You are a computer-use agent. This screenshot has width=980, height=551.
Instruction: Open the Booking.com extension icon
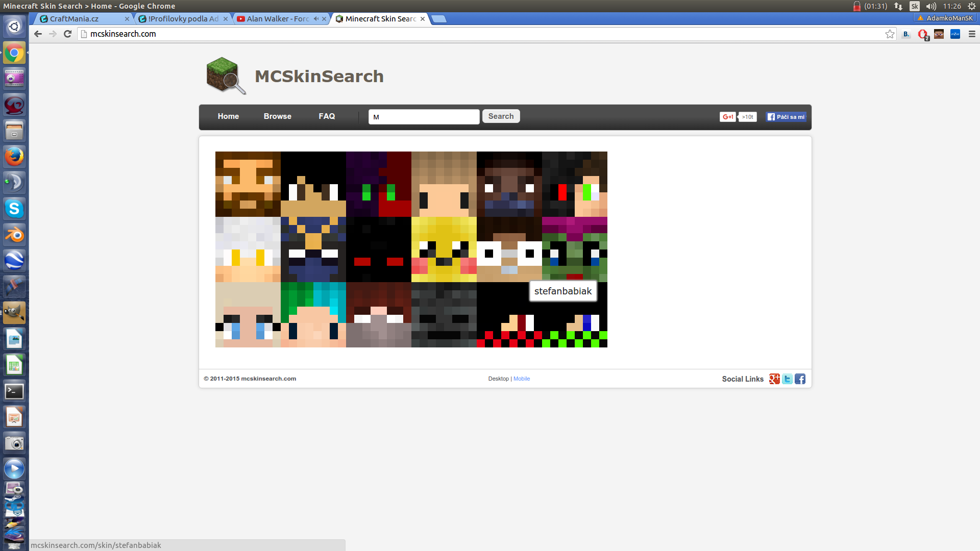(x=906, y=34)
